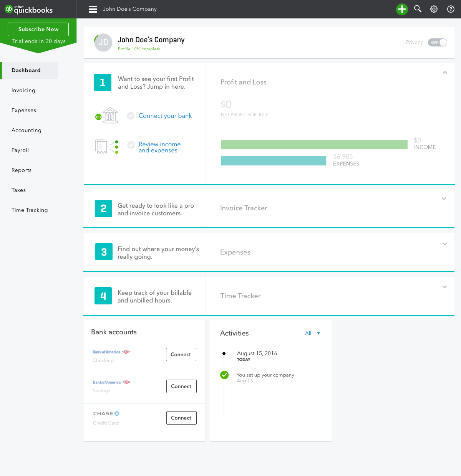Open the Activities All filter dropdown
The image size is (461, 476).
pyautogui.click(x=312, y=333)
